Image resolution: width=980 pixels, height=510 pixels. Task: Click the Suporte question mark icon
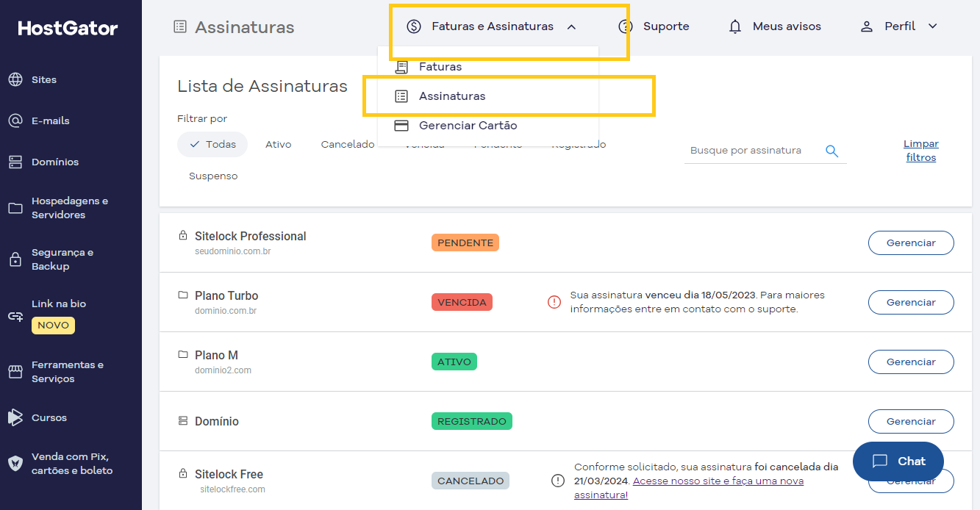(626, 26)
